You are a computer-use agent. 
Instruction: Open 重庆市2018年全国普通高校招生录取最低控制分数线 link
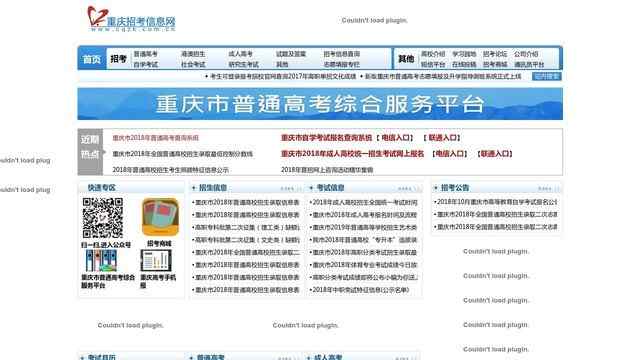(x=182, y=154)
